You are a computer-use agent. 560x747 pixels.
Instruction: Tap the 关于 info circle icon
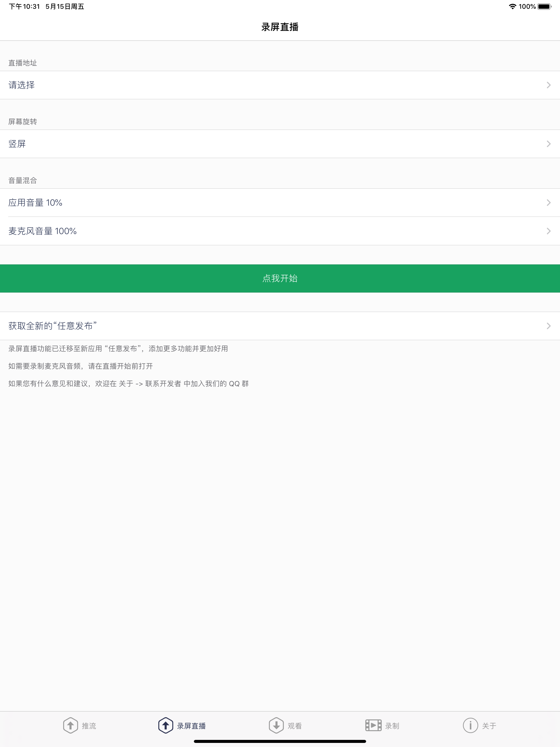point(471,725)
